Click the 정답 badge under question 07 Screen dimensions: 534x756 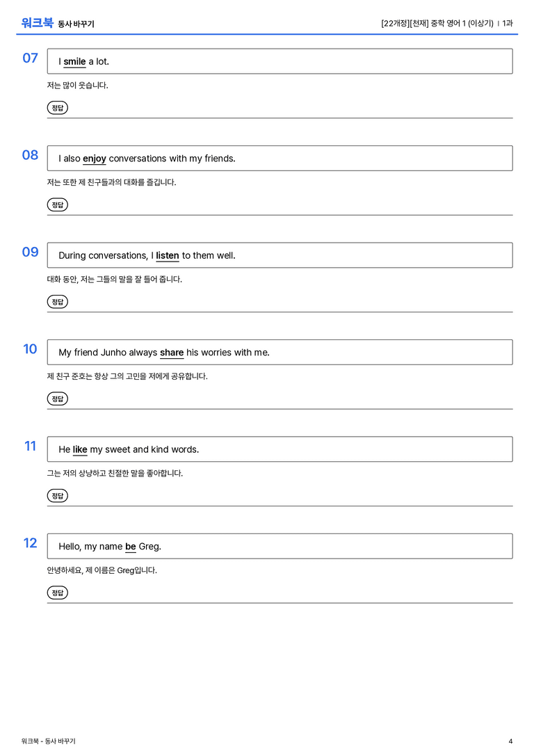57,108
